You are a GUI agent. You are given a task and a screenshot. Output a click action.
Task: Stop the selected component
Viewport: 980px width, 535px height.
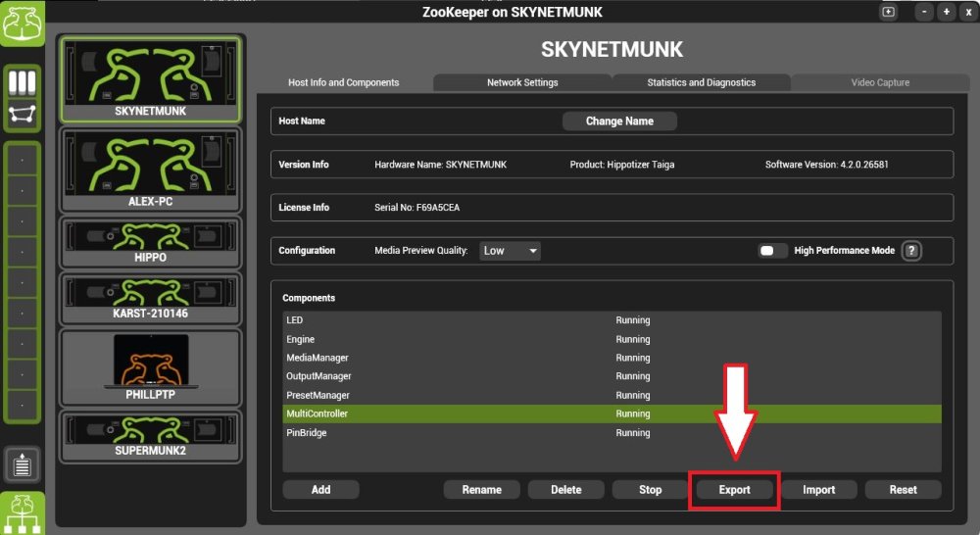point(650,490)
